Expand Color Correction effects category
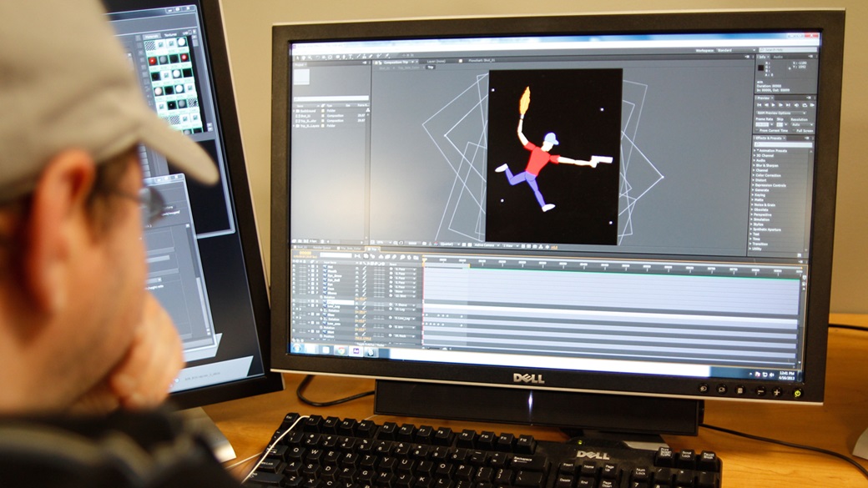 [754, 175]
